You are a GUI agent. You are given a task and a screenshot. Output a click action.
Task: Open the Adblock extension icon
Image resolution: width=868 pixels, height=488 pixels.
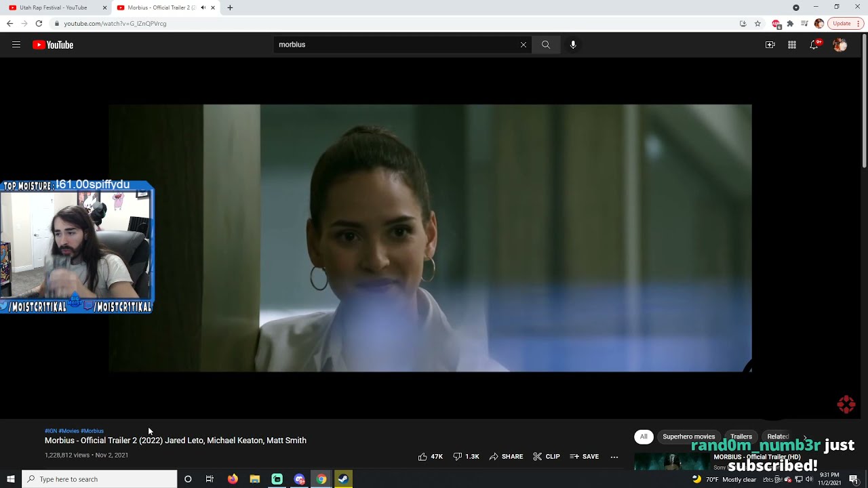[776, 23]
